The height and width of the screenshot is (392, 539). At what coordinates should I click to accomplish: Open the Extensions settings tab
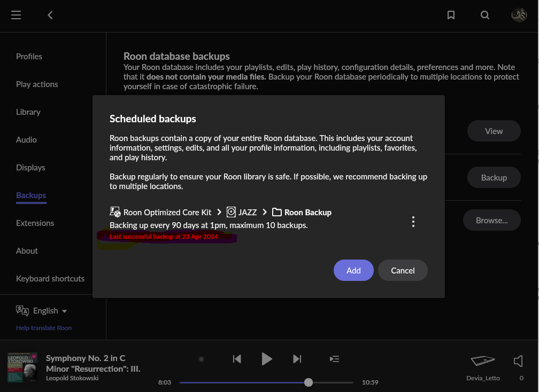[x=35, y=223]
